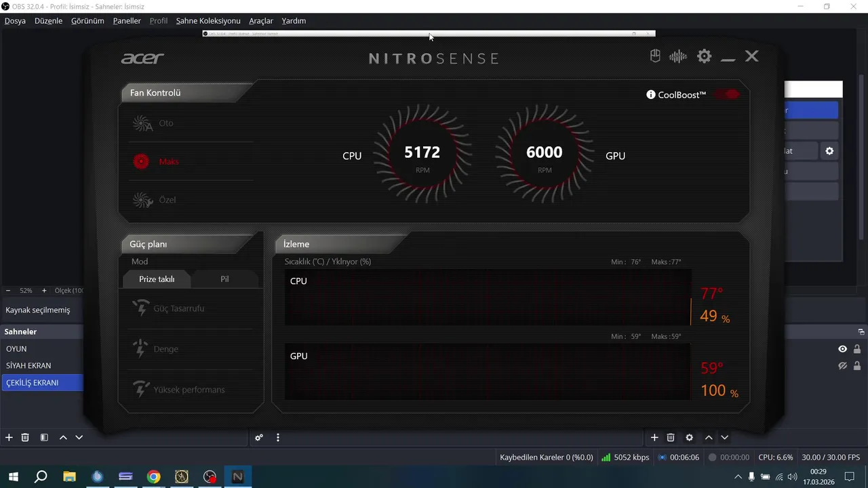The height and width of the screenshot is (488, 868).
Task: Click the 5052 kbps bitrate status
Action: 626,457
